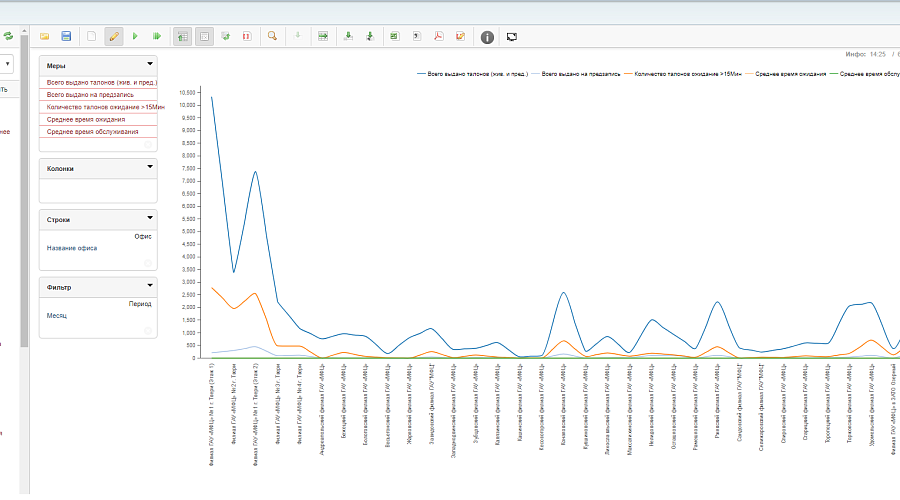900x500 pixels.
Task: Show MDX with the red brackets icon
Action: tap(247, 36)
